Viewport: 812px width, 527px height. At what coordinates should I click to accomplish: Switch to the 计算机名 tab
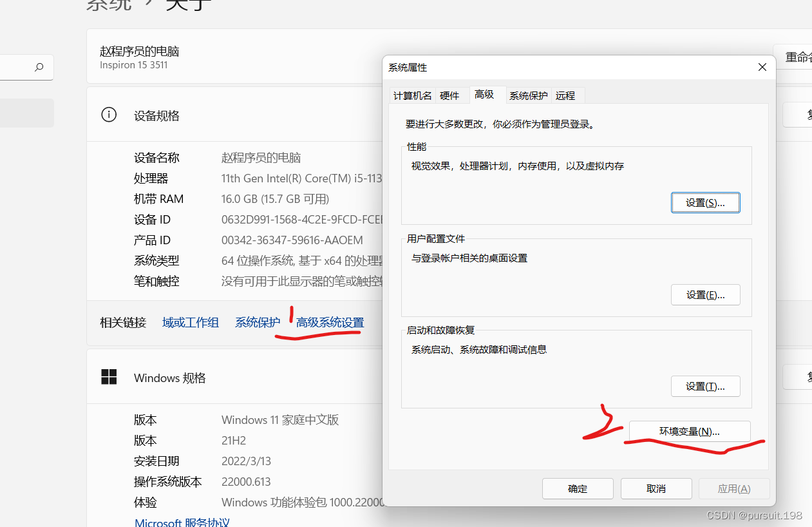click(412, 95)
